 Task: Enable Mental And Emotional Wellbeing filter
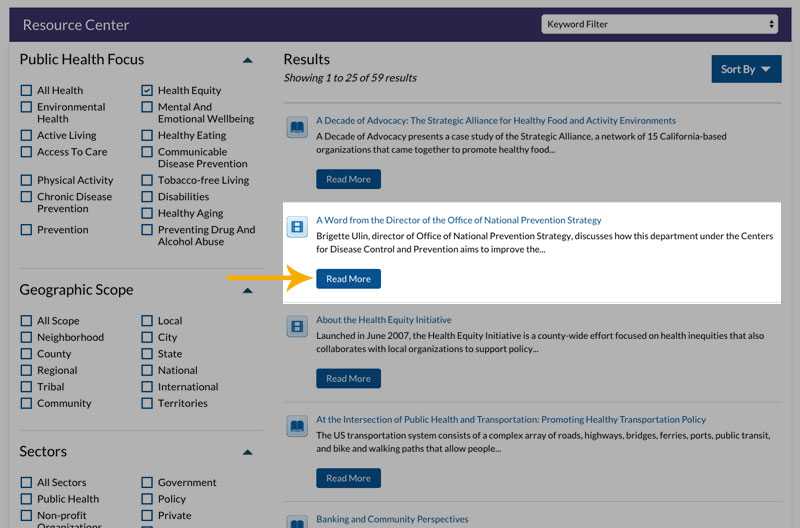pyautogui.click(x=147, y=107)
